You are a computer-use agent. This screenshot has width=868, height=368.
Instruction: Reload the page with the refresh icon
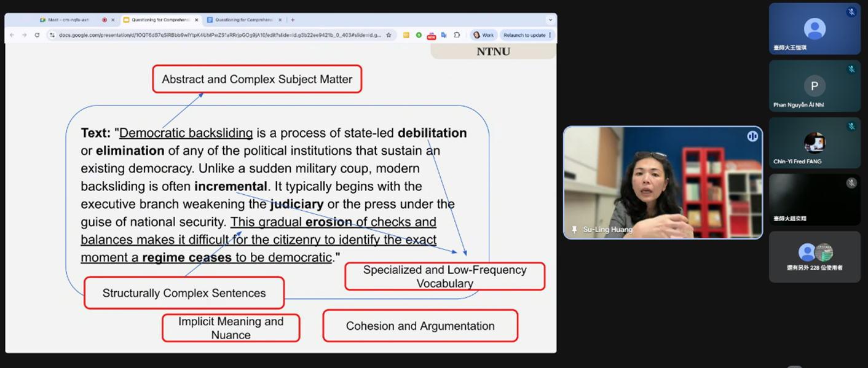click(37, 36)
